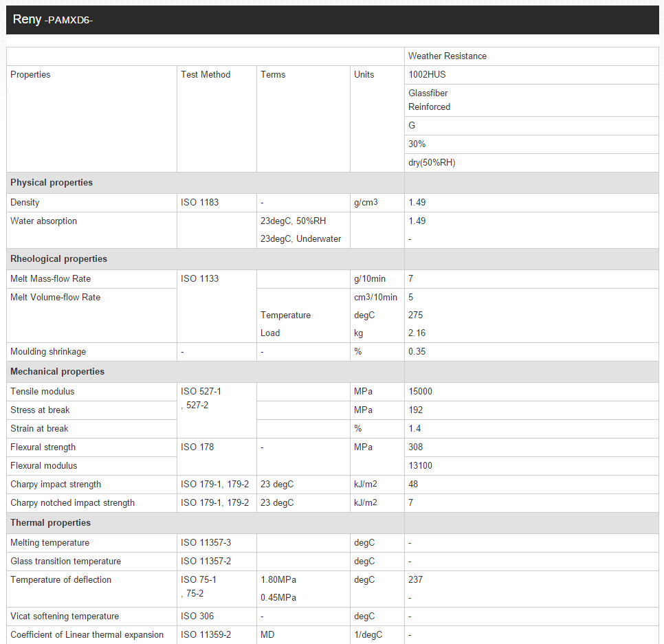
Task: Click the 1.80MPa term
Action: pyautogui.click(x=278, y=580)
